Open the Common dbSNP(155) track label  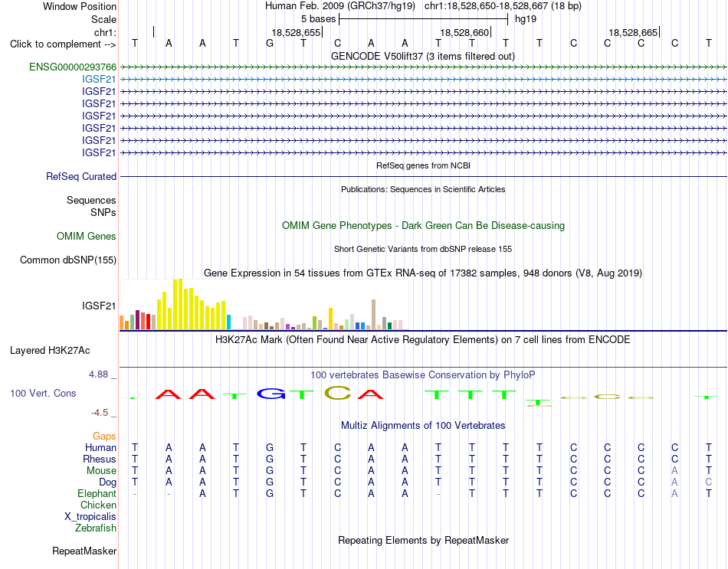(x=67, y=260)
